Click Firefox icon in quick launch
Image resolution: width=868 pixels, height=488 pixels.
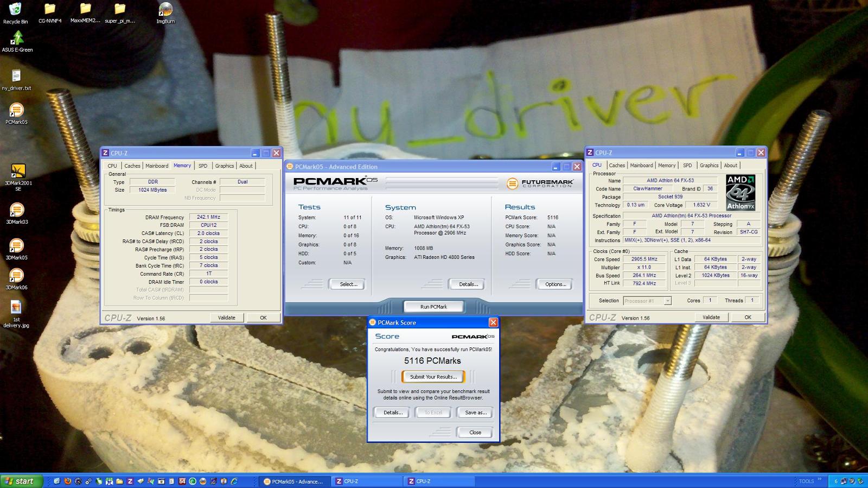click(67, 481)
